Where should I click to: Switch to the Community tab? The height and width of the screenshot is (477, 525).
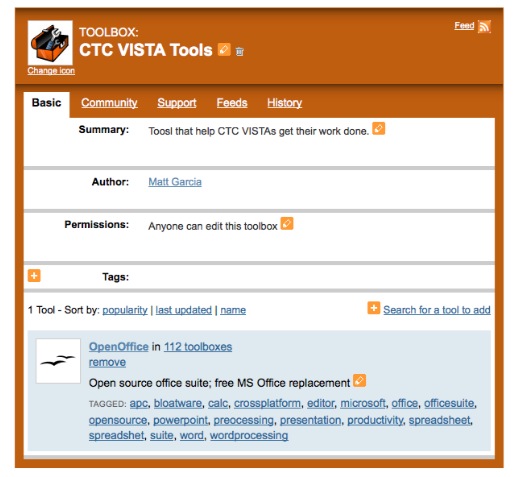pyautogui.click(x=109, y=103)
